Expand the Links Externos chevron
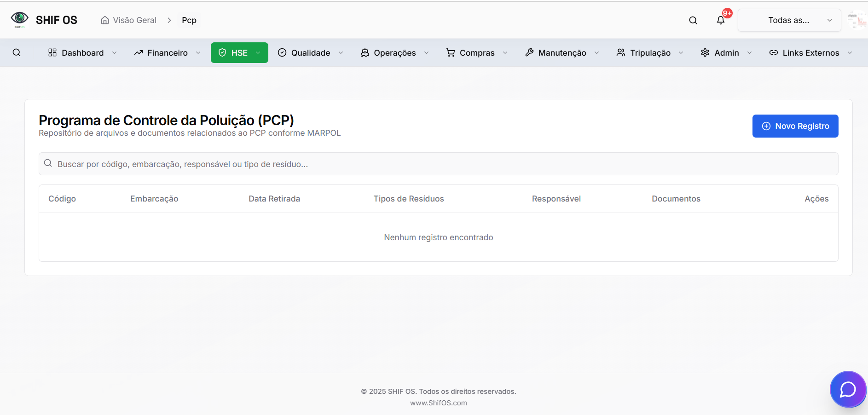Viewport: 868px width, 415px height. pos(849,52)
